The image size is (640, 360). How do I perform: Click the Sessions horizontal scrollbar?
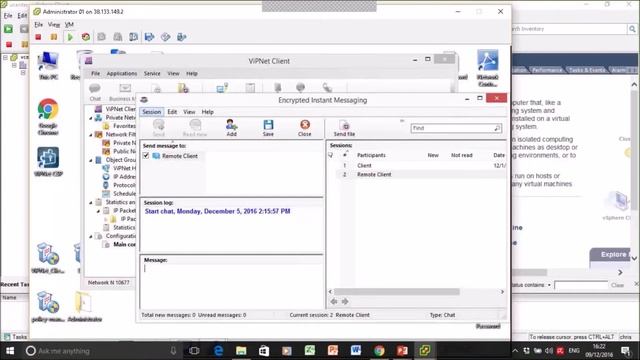point(396,291)
